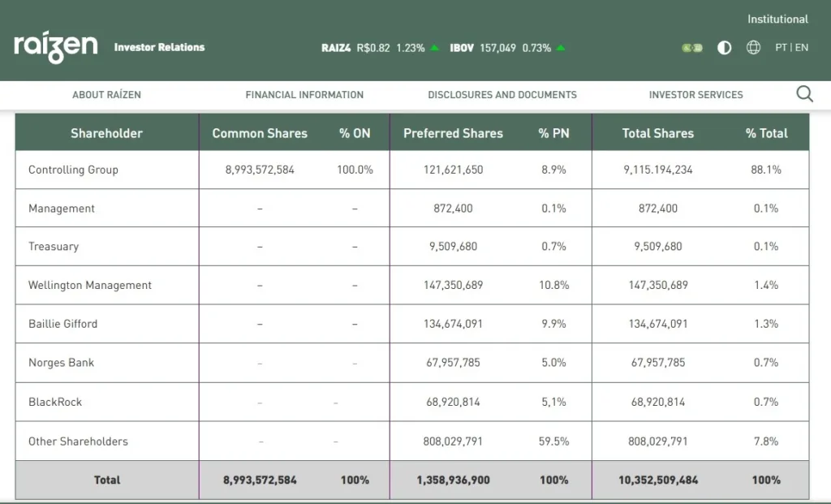Toggle the high contrast mode icon
831x504 pixels.
click(725, 47)
